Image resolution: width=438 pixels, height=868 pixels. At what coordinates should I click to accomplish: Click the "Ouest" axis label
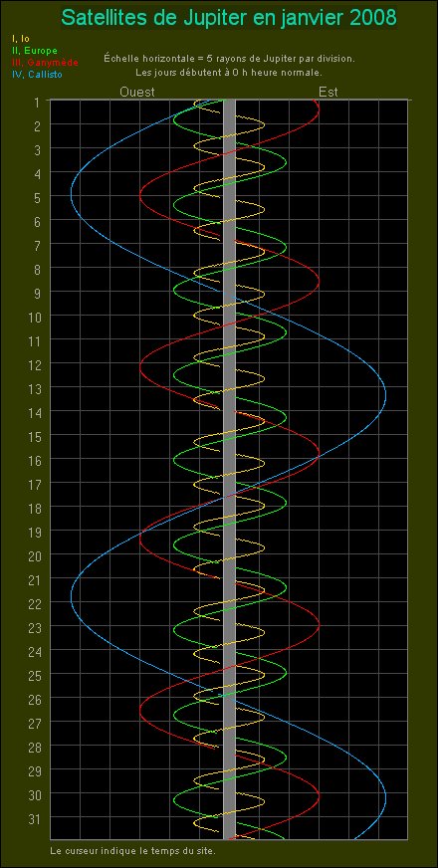[x=137, y=92]
